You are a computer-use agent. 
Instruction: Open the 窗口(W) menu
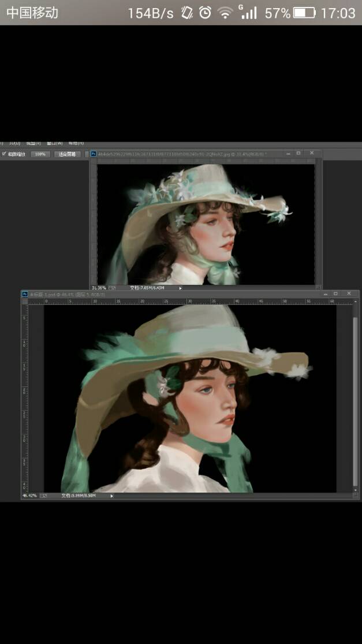point(55,143)
